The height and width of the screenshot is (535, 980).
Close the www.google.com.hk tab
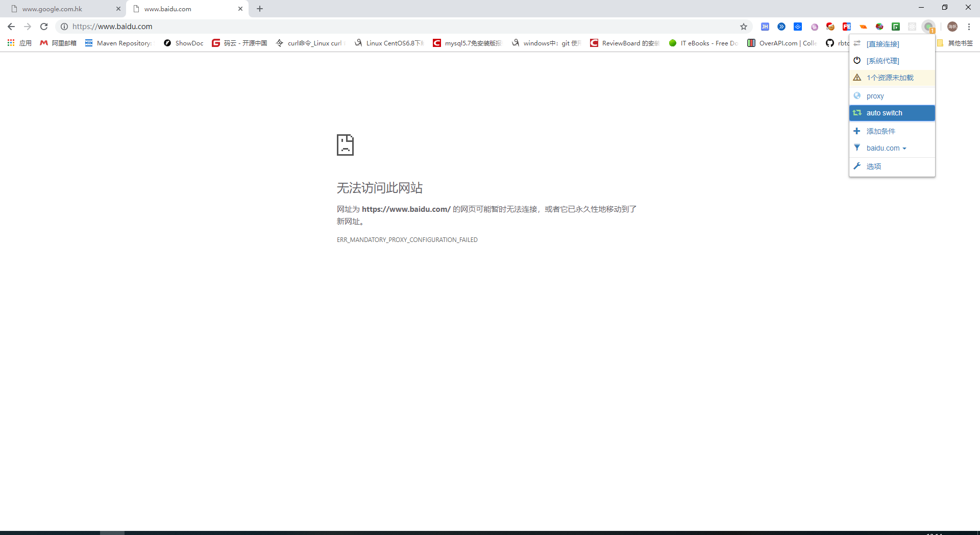click(x=118, y=9)
